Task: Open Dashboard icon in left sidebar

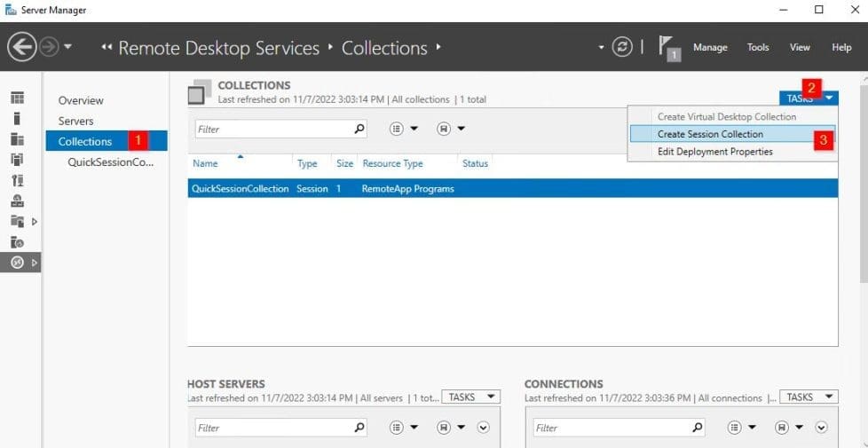Action: click(x=17, y=98)
